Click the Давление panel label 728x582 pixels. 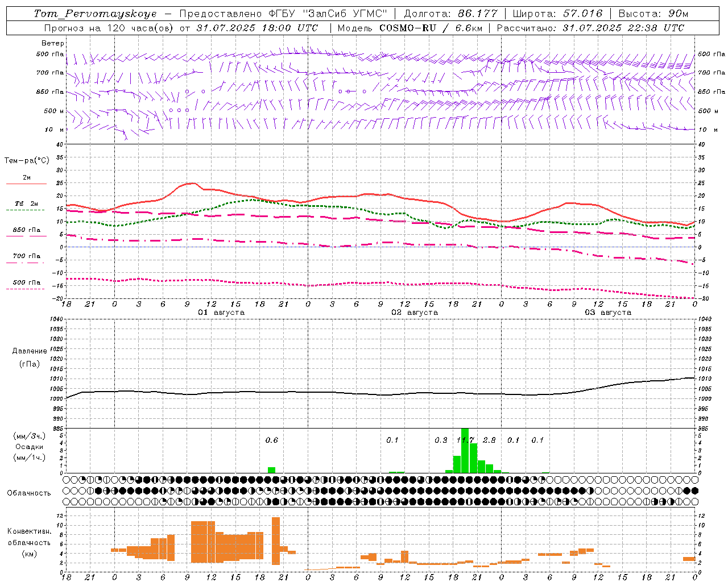pyautogui.click(x=29, y=351)
